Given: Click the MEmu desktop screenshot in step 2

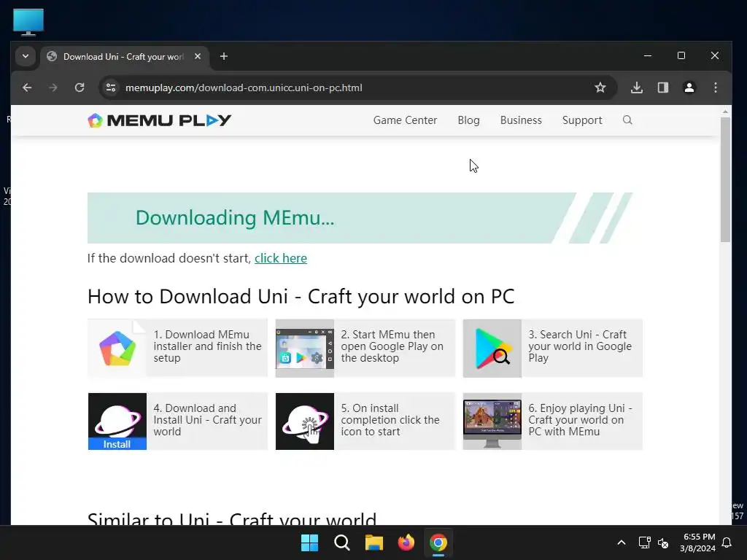Looking at the screenshot, I should point(305,348).
